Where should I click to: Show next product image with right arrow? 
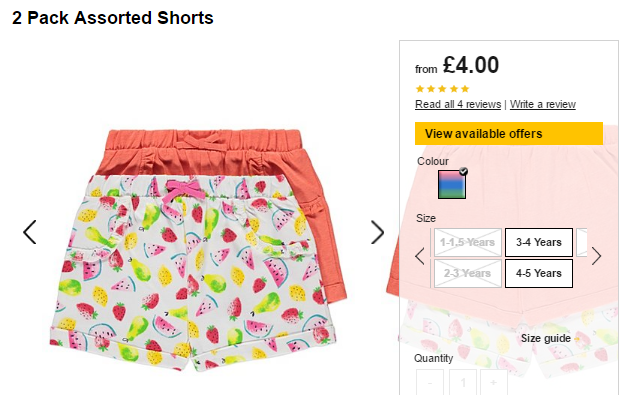(377, 232)
